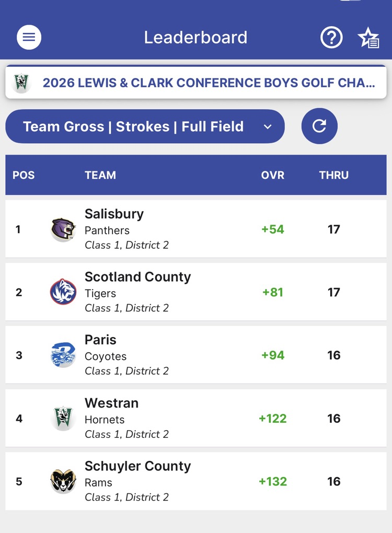Tap the conference event logo in banner
The width and height of the screenshot is (392, 533).
click(21, 83)
